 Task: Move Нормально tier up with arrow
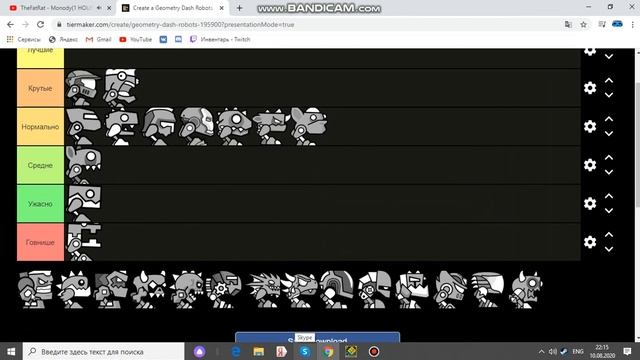click(x=609, y=119)
